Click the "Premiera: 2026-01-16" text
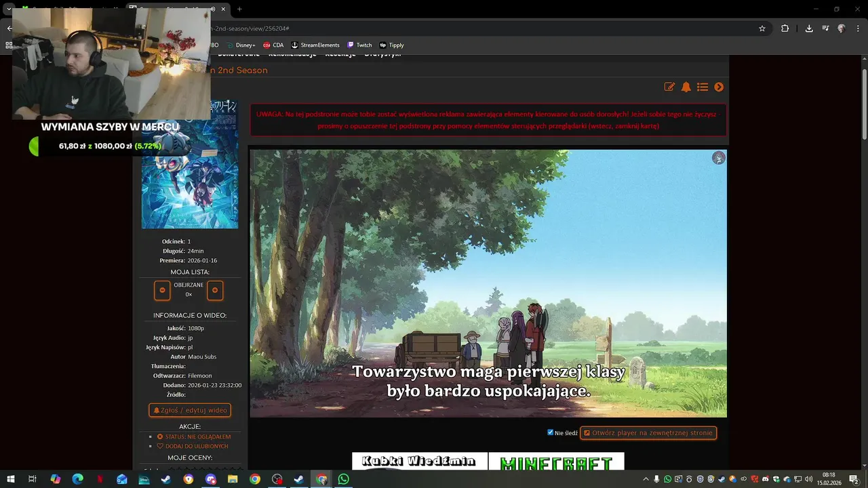The width and height of the screenshot is (868, 488). 189,260
